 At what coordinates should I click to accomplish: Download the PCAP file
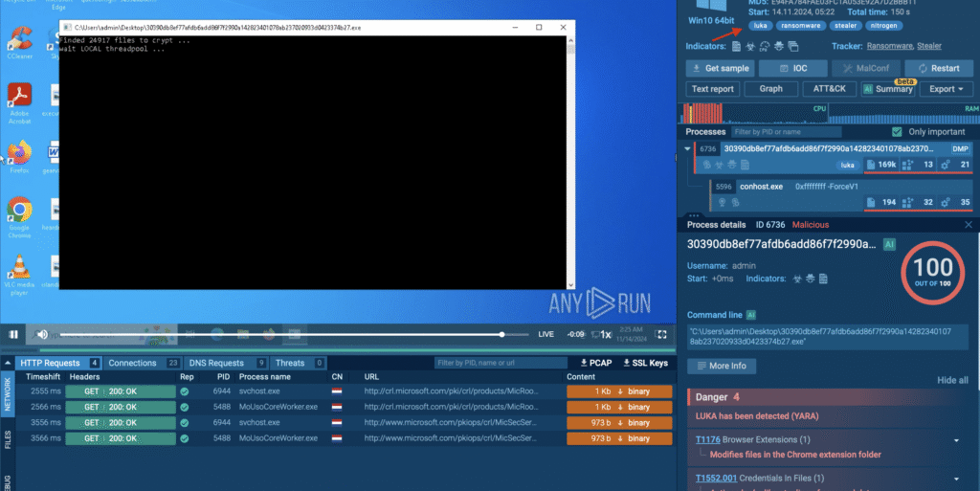(595, 363)
